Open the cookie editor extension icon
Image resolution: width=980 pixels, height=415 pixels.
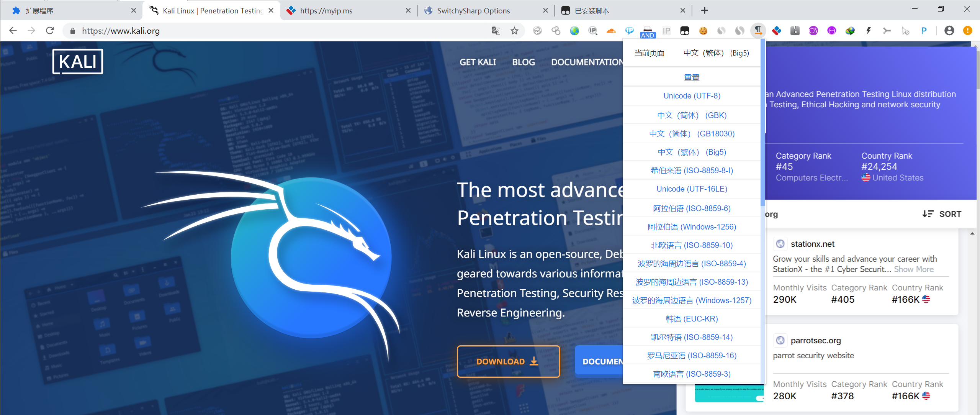[x=703, y=31]
